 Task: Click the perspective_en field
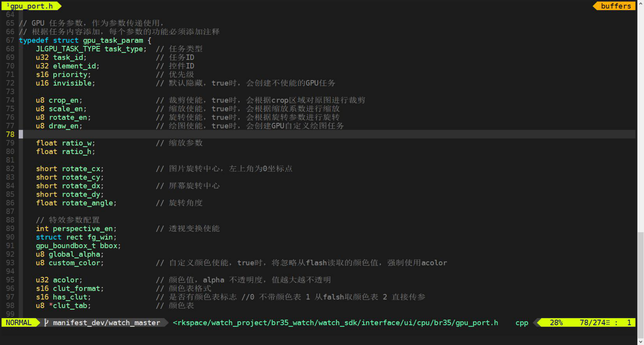(83, 228)
